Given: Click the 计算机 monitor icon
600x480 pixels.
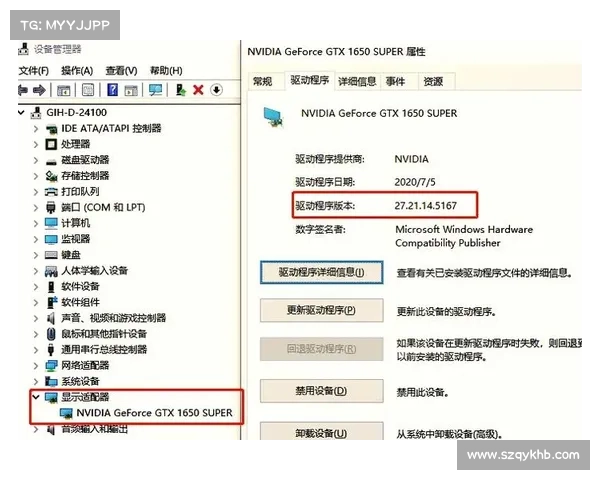Looking at the screenshot, I should click(x=51, y=223).
